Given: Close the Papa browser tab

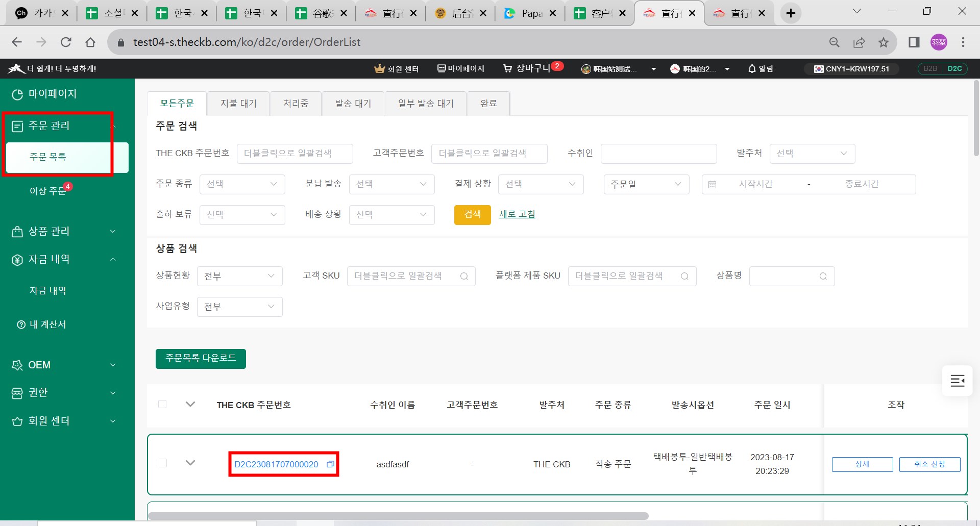Looking at the screenshot, I should (553, 13).
